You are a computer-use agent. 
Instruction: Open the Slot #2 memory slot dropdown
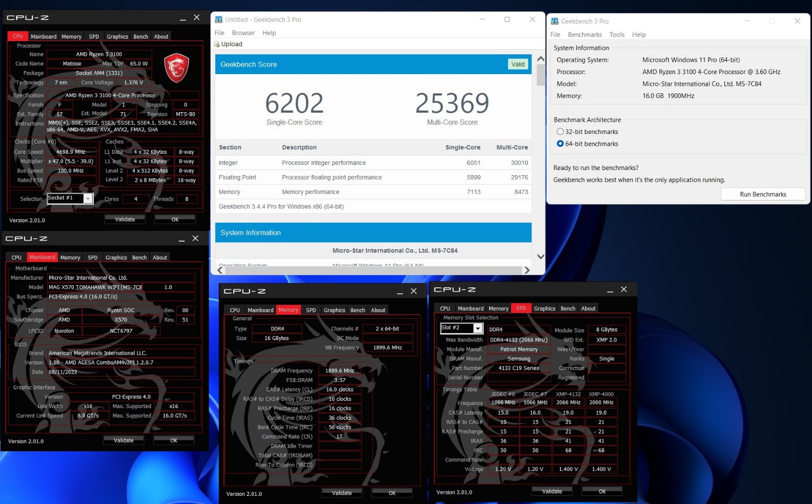point(478,328)
